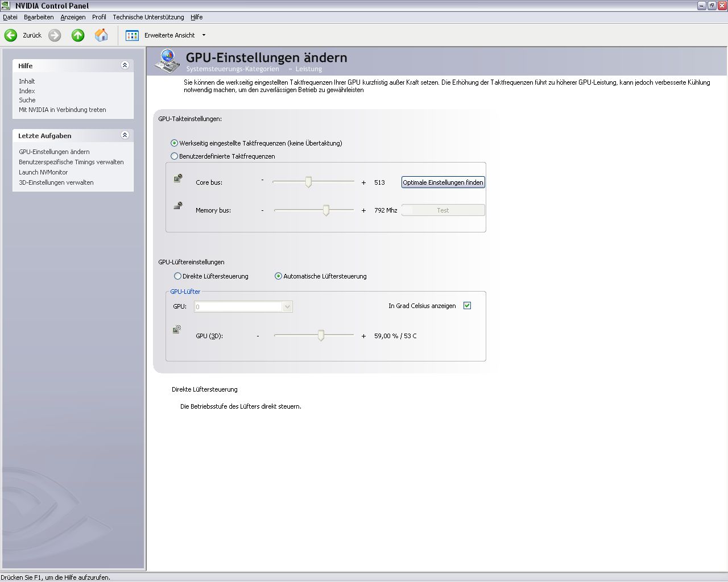Go to the home icon in toolbar
The height and width of the screenshot is (582, 728).
click(x=101, y=35)
